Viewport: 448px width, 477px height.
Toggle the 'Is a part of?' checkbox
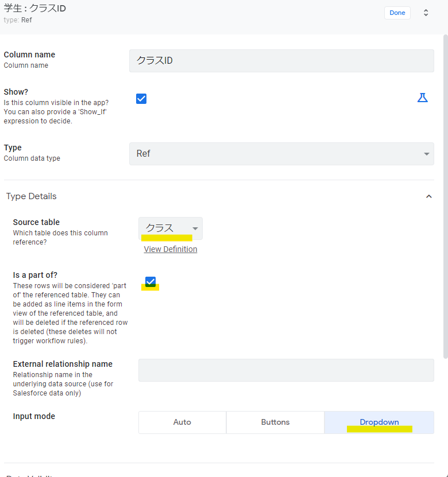click(x=150, y=282)
